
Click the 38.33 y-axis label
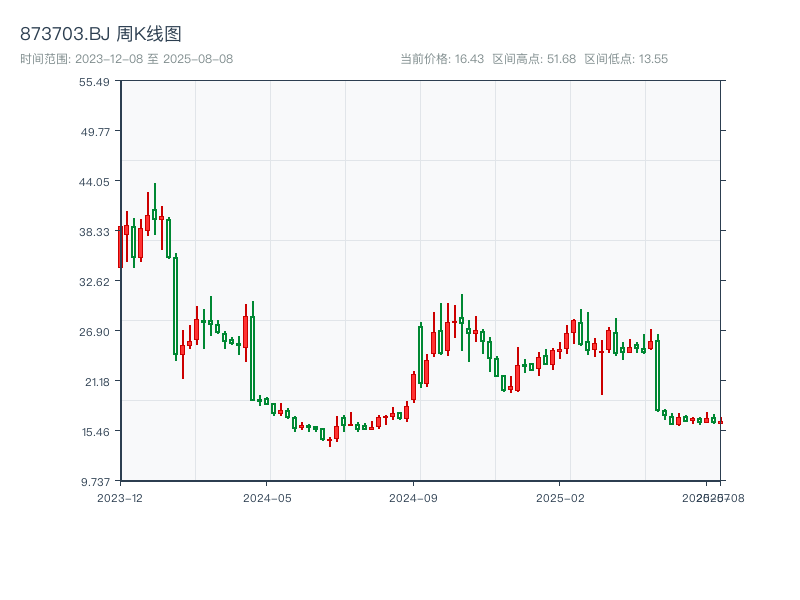click(94, 232)
